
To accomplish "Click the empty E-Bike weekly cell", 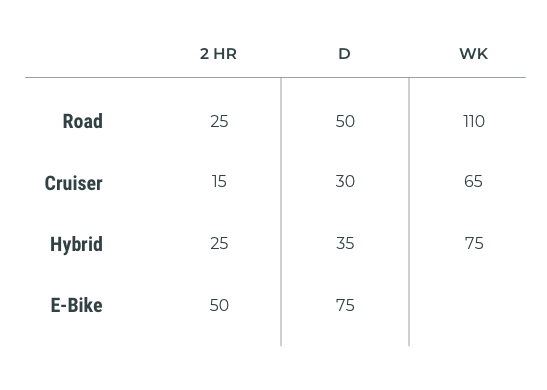I will pos(467,305).
